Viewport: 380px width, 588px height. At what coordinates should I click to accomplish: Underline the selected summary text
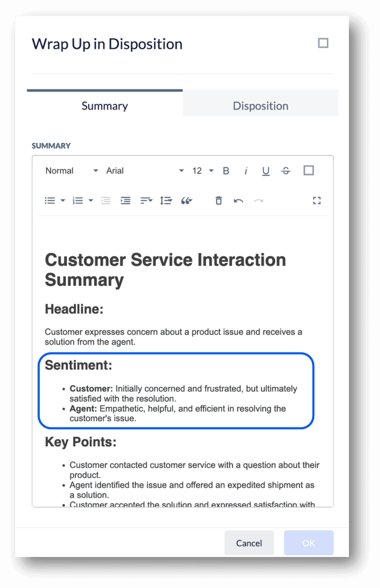coord(266,171)
